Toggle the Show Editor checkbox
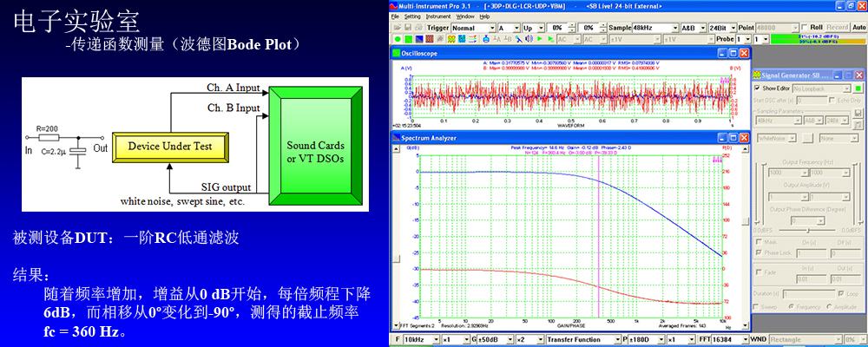 click(757, 88)
